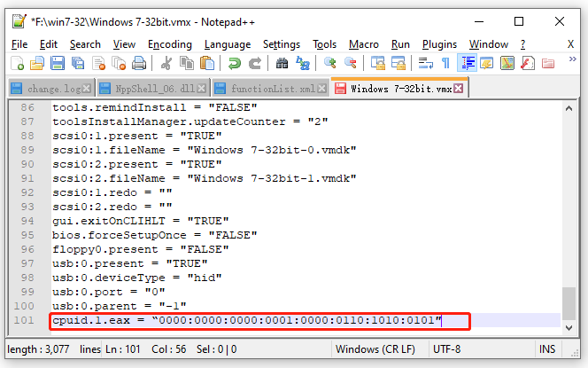Open Find with the binoculars icon
The height and width of the screenshot is (368, 588).
282,63
